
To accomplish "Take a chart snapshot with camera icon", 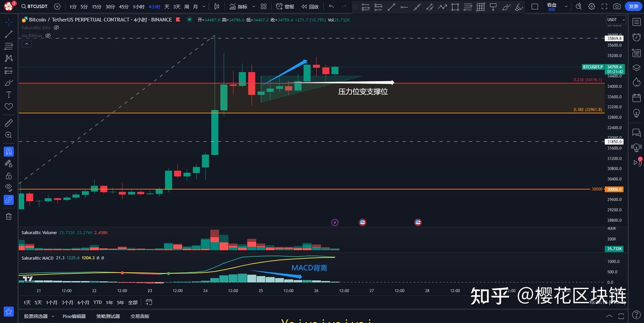I will 617,7.
